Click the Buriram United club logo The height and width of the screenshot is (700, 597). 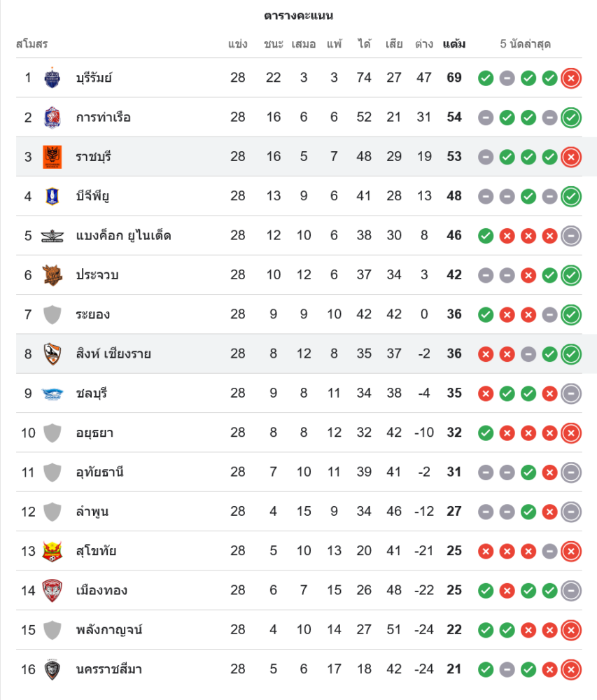coord(52,78)
